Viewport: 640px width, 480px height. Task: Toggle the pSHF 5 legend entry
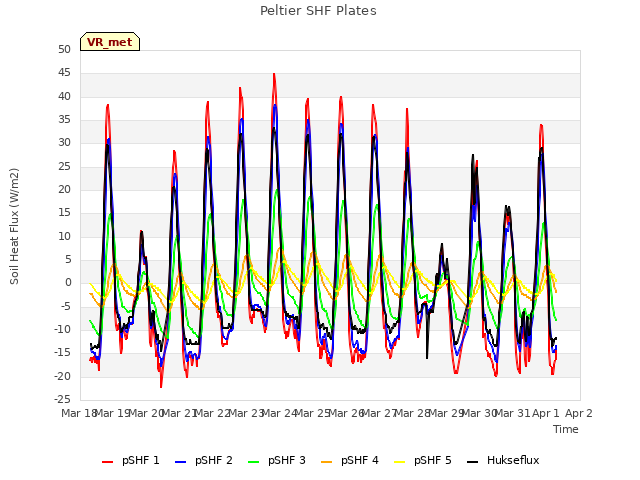pyautogui.click(x=423, y=460)
